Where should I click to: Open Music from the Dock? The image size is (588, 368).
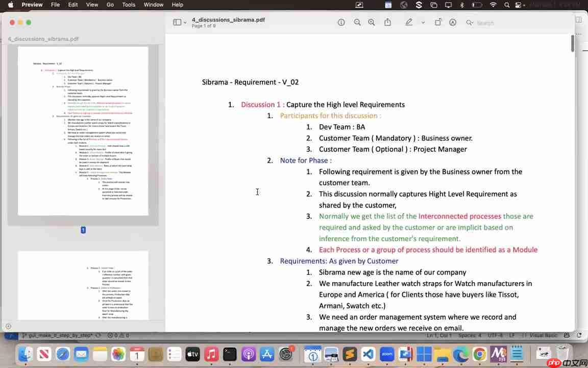(x=211, y=354)
